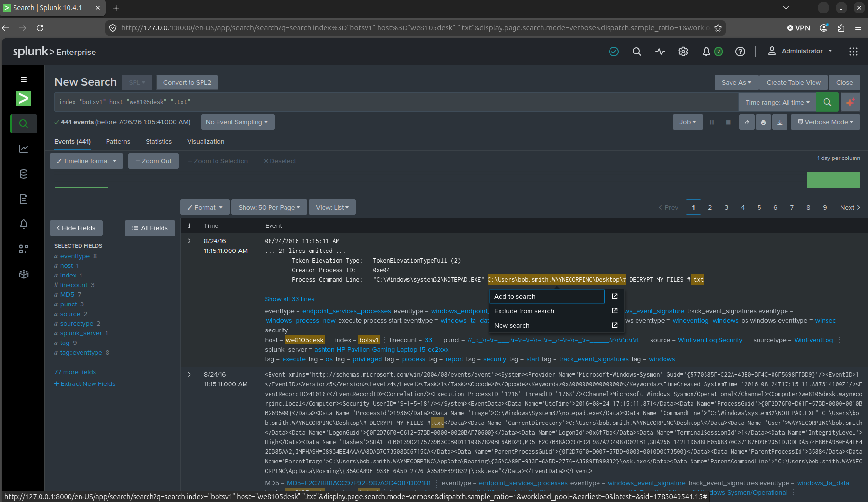Run the search with the green magnifier button

click(827, 102)
